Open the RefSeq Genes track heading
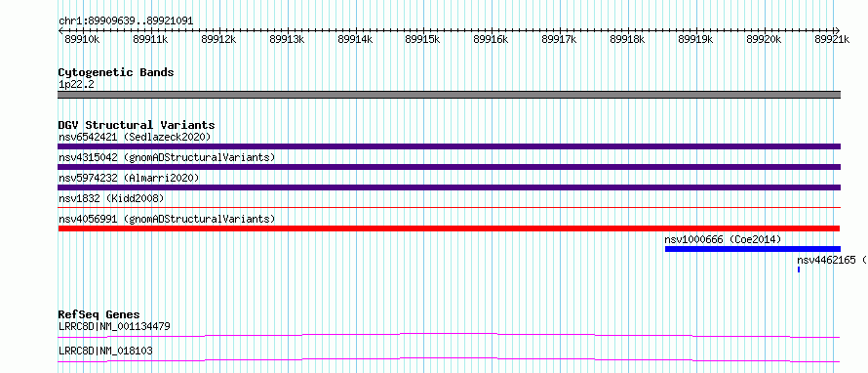Screen dimensions: 868x373 pos(99,314)
